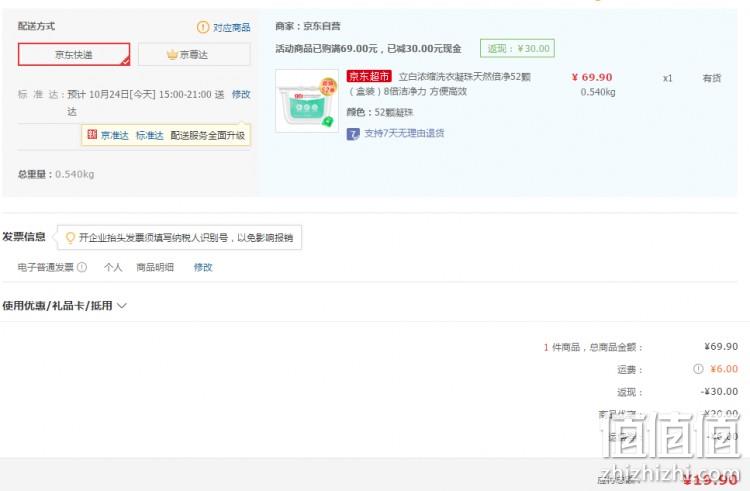Expand 使用优惠/礼品卡/抵用 section
This screenshot has height=491, width=750.
point(64,306)
